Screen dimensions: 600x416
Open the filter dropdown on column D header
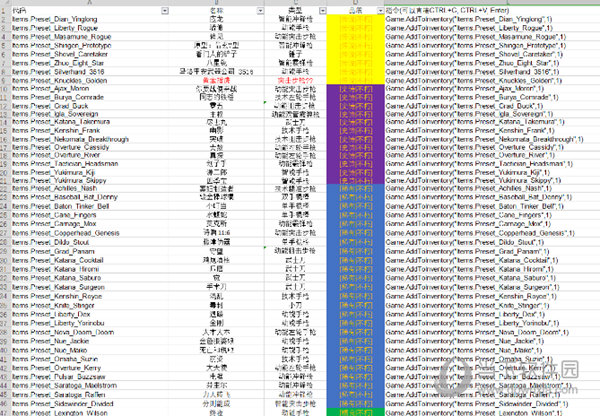click(380, 11)
